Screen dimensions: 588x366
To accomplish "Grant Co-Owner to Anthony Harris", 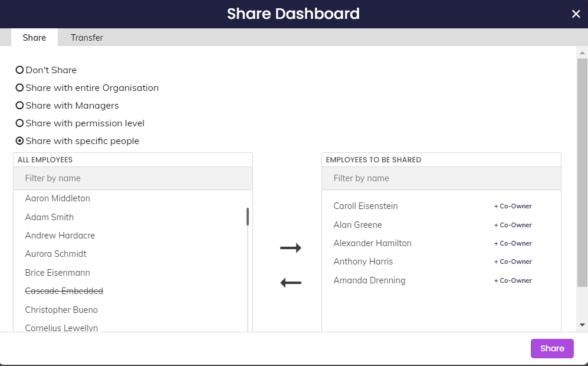I will [513, 262].
